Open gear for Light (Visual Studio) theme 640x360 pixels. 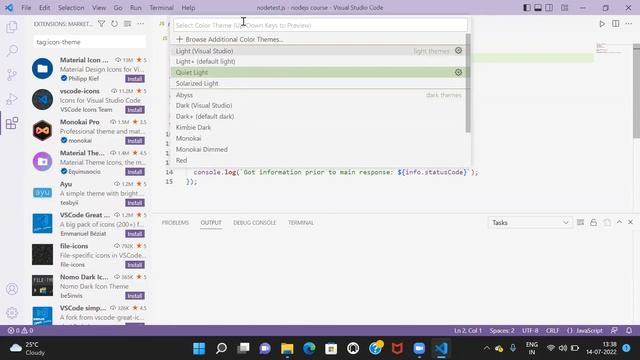click(458, 51)
